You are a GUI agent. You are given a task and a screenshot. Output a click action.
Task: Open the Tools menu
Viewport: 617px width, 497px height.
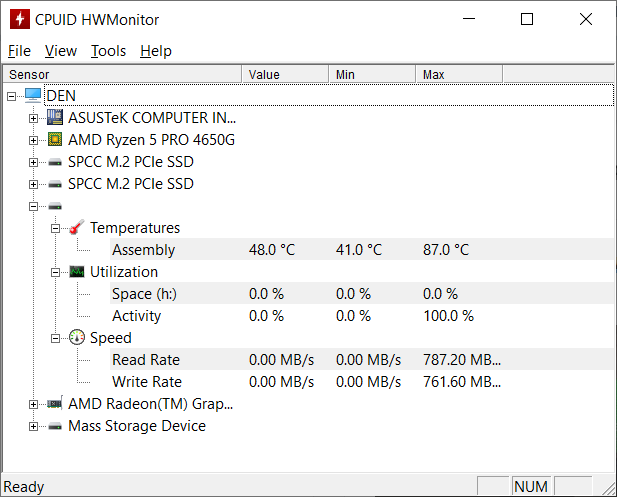pos(108,51)
